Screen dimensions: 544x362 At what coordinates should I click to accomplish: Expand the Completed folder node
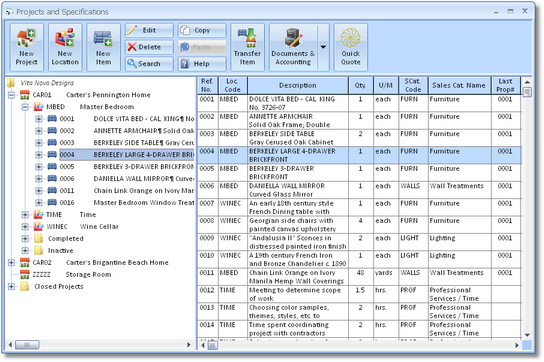25,238
